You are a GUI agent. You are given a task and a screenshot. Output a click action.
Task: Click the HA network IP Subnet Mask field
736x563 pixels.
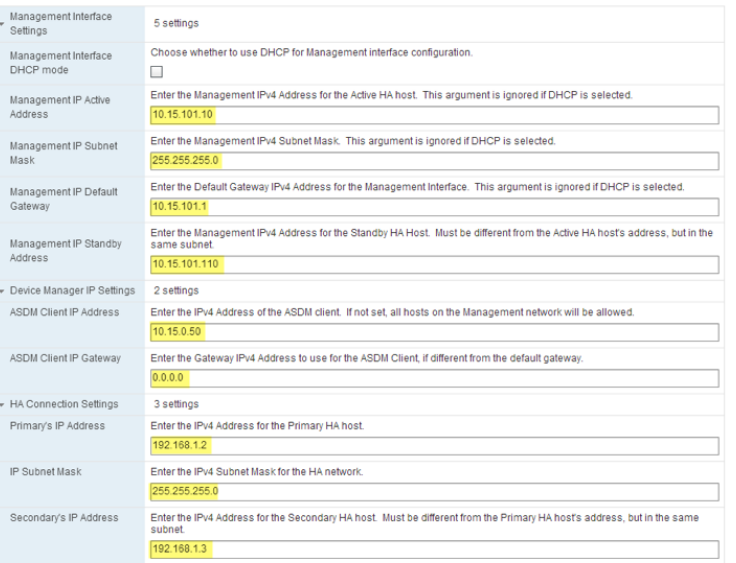click(433, 492)
